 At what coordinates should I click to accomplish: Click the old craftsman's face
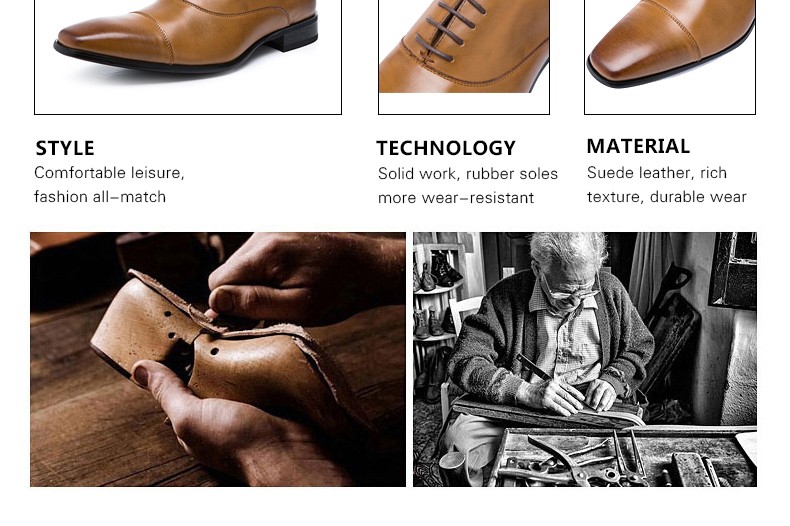[x=567, y=282]
